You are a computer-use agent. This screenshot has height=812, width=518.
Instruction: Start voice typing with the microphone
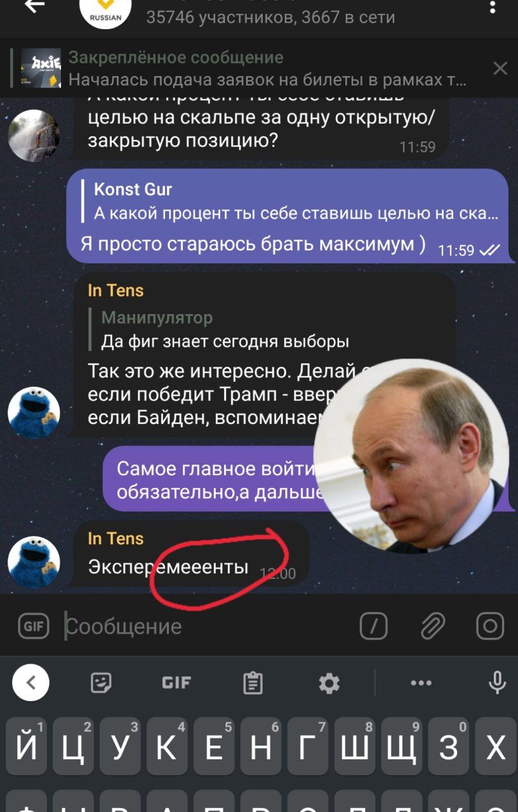(x=497, y=683)
